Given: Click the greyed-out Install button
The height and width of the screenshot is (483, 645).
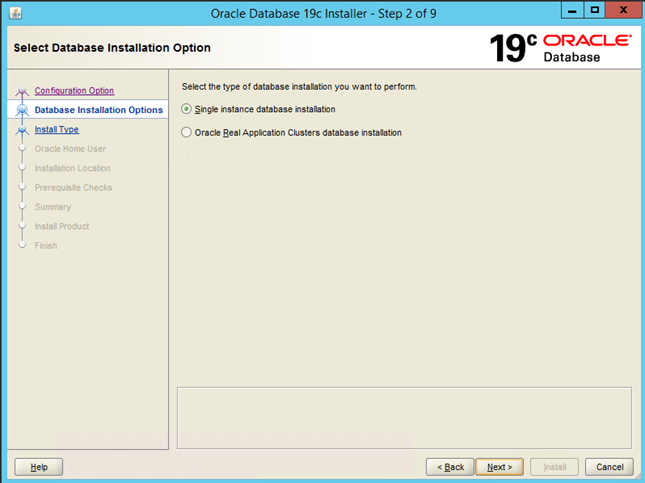Looking at the screenshot, I should (554, 467).
